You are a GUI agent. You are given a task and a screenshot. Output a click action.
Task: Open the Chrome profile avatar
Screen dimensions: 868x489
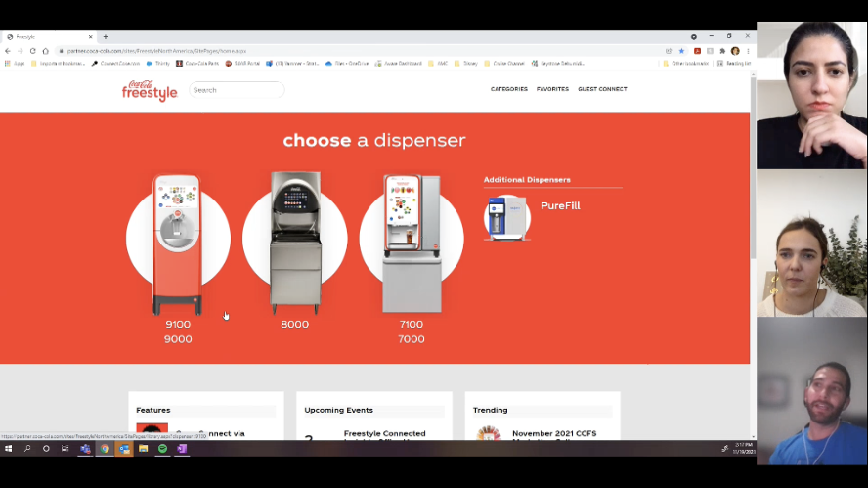[x=735, y=51]
